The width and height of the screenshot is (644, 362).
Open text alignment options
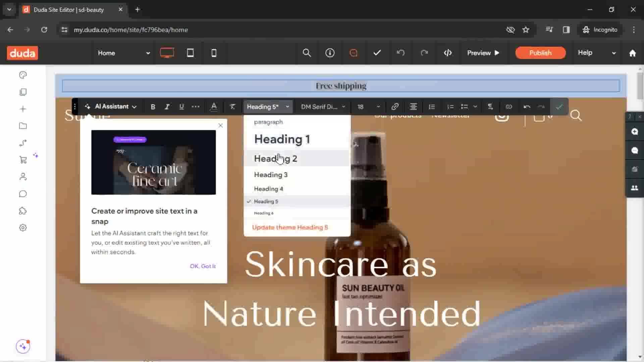tap(413, 107)
